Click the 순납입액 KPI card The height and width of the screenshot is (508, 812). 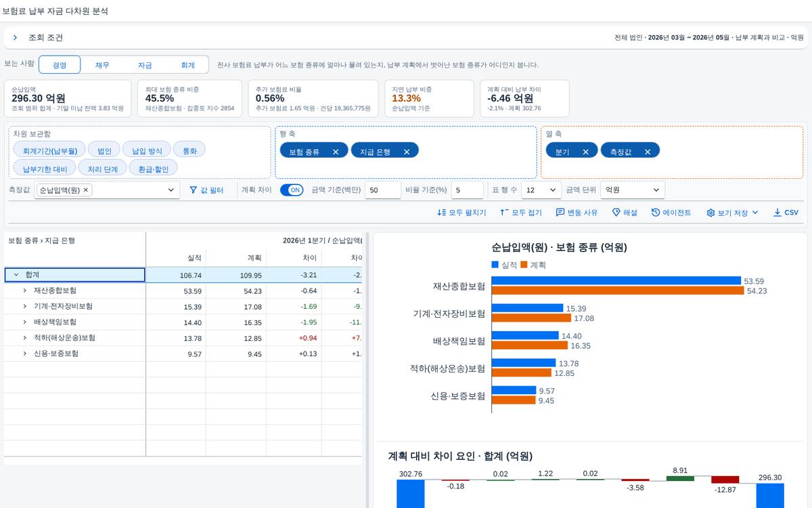68,99
